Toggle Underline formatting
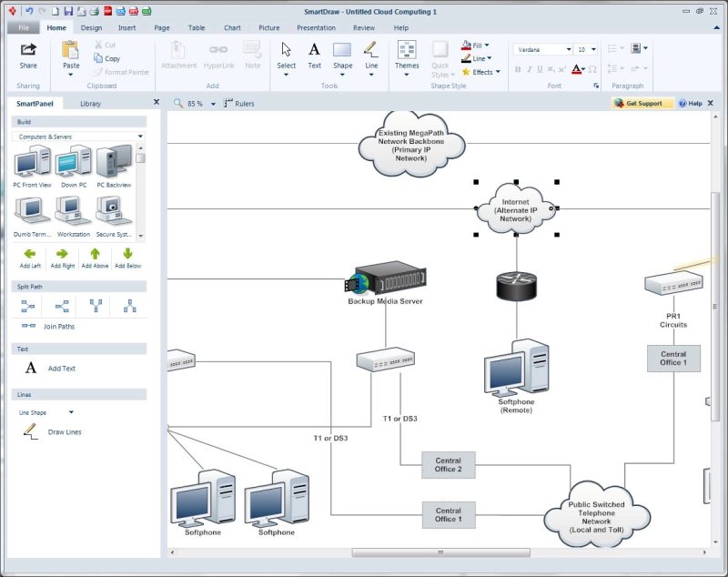728x577 pixels. 540,70
